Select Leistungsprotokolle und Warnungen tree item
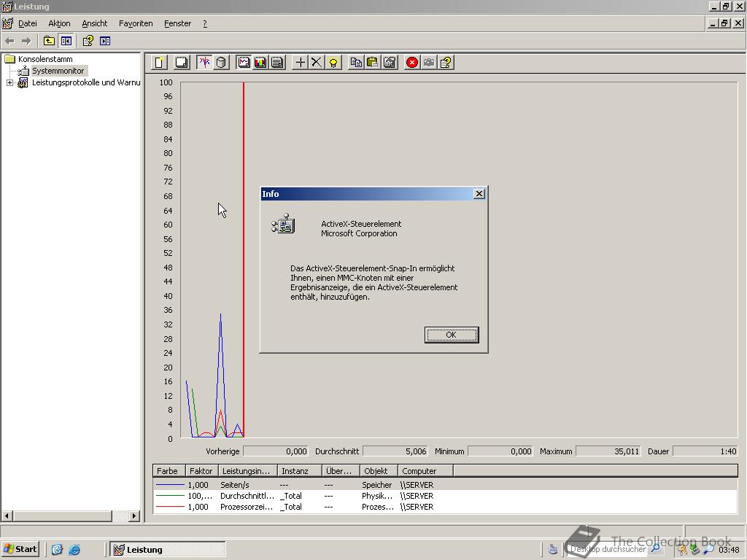 tap(86, 82)
